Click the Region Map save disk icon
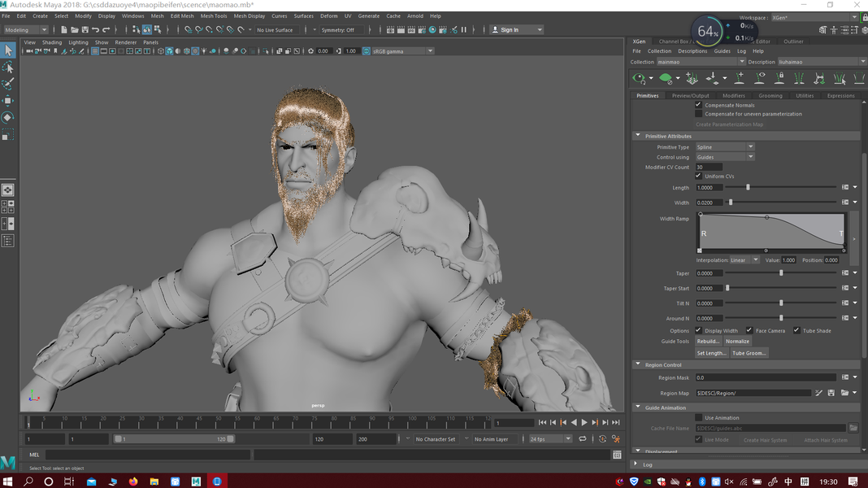The width and height of the screenshot is (868, 488). click(831, 394)
